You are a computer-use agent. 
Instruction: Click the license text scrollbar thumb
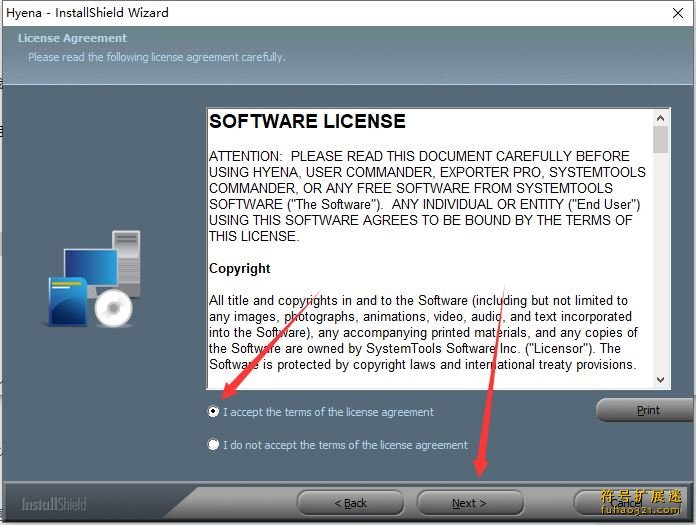[660, 139]
